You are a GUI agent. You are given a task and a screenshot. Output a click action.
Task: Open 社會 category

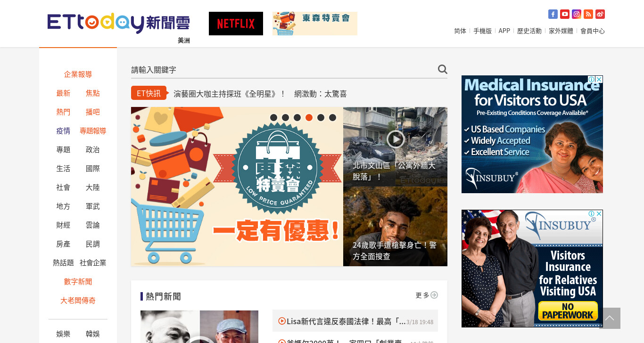63,188
